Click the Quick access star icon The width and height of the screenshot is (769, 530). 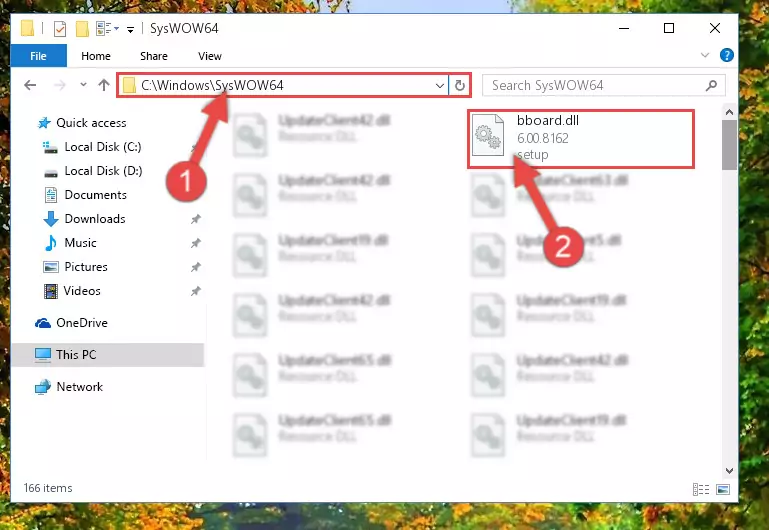pyautogui.click(x=44, y=123)
